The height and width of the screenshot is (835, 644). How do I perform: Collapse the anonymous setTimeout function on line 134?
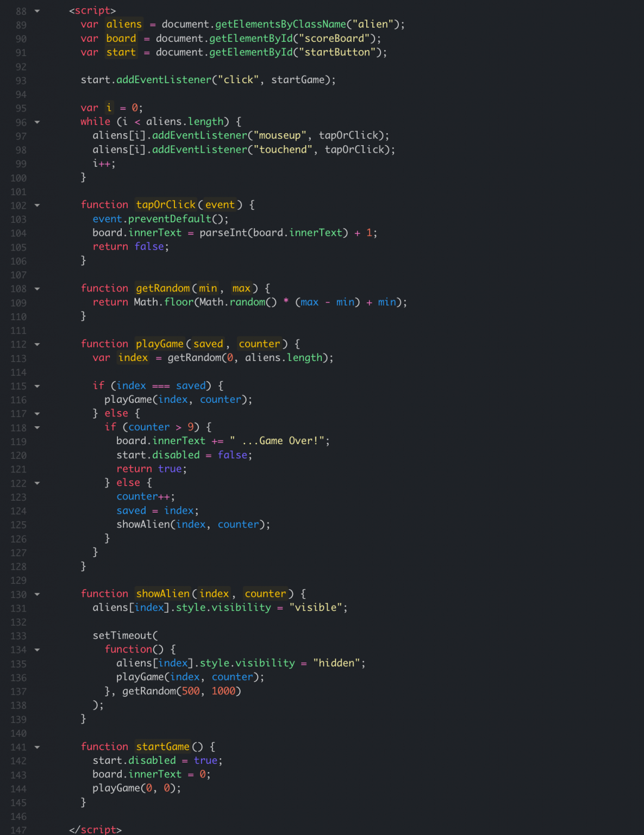pos(37,650)
